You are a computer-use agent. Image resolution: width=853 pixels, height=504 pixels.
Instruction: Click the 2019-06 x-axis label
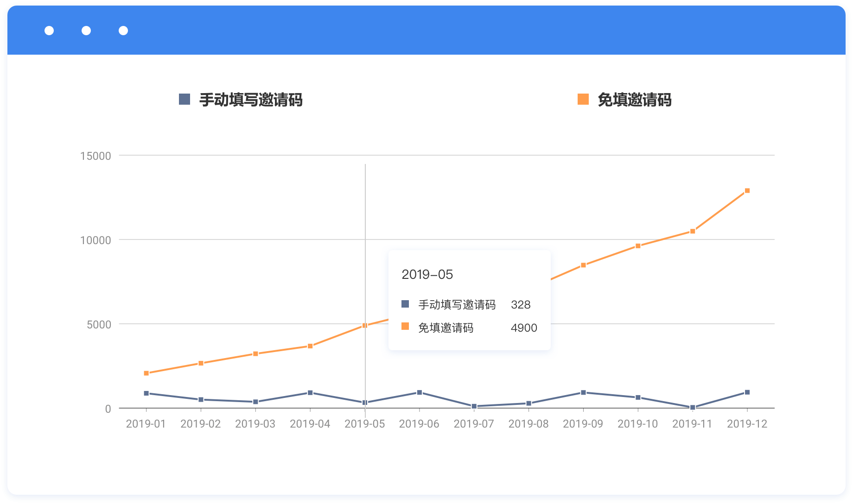(x=419, y=424)
